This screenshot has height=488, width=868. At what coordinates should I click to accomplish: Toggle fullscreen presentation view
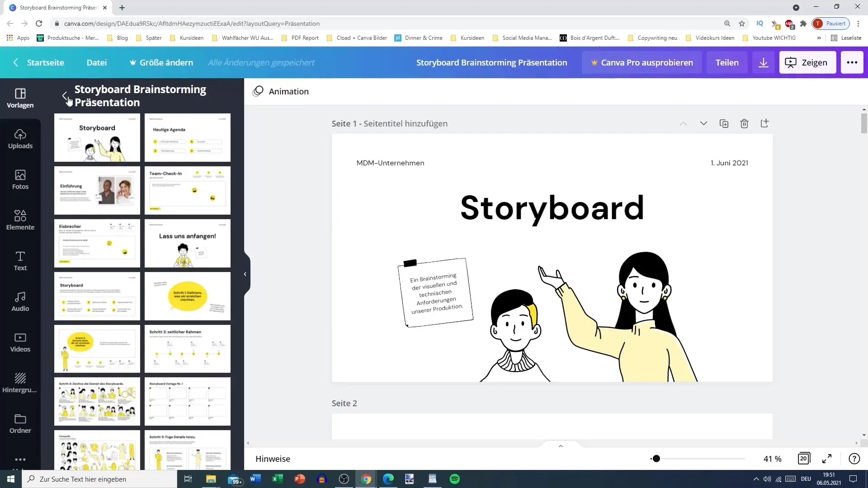[x=828, y=458]
